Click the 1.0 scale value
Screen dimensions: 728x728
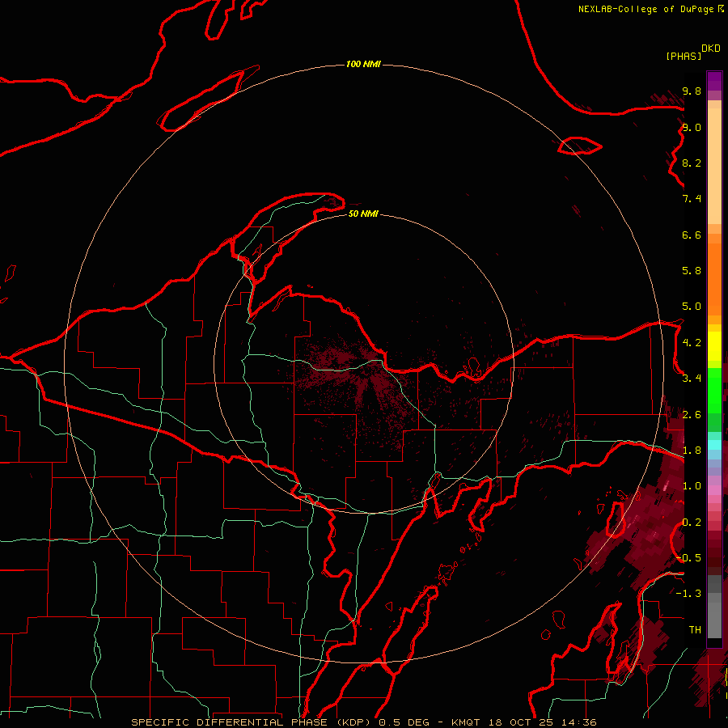tap(692, 486)
